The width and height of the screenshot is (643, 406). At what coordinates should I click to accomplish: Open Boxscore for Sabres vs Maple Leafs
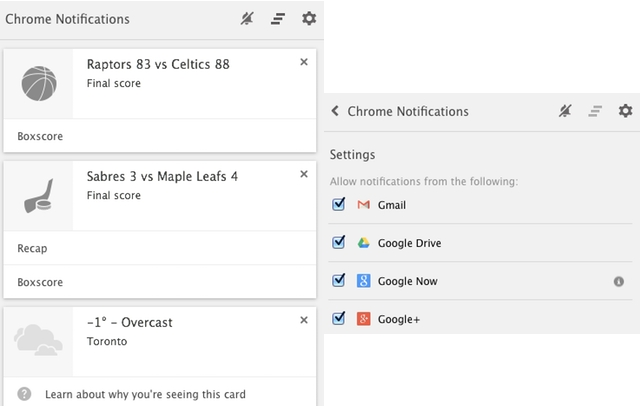click(40, 282)
